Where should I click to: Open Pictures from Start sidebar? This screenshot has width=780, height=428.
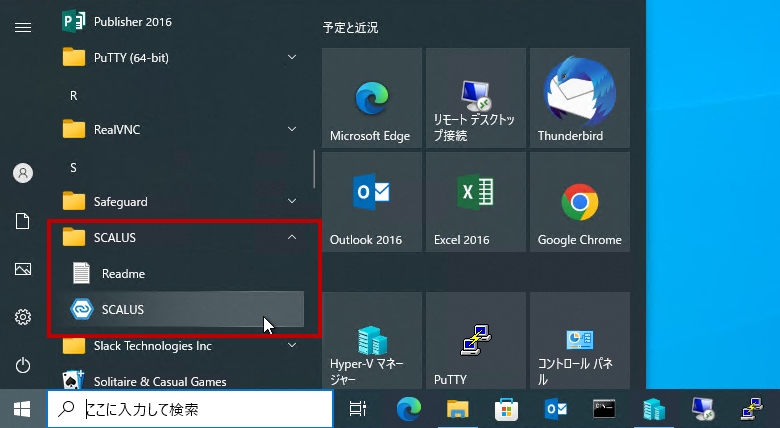[x=23, y=269]
